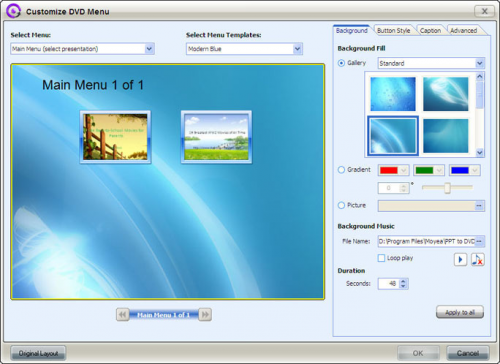Adjust the gradient angle slider handle
The width and height of the screenshot is (500, 364).
tap(447, 188)
